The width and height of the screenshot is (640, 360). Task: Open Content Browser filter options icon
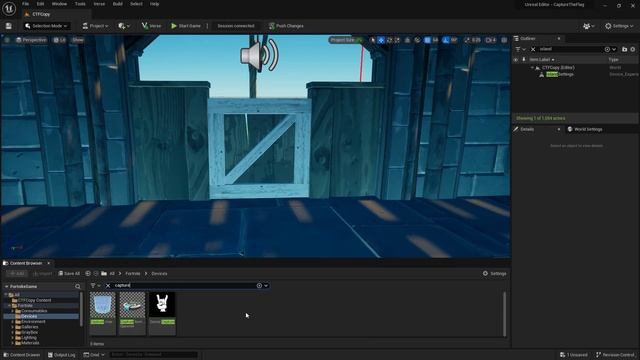(x=96, y=286)
